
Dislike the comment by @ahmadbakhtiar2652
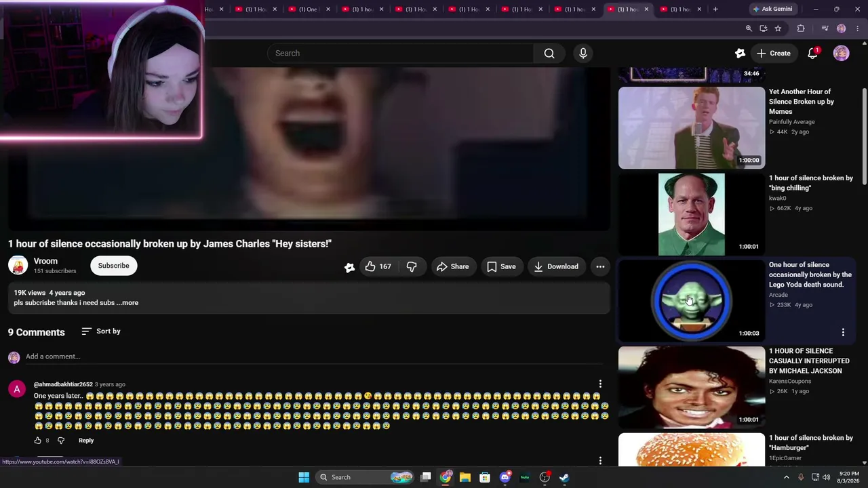pos(60,441)
